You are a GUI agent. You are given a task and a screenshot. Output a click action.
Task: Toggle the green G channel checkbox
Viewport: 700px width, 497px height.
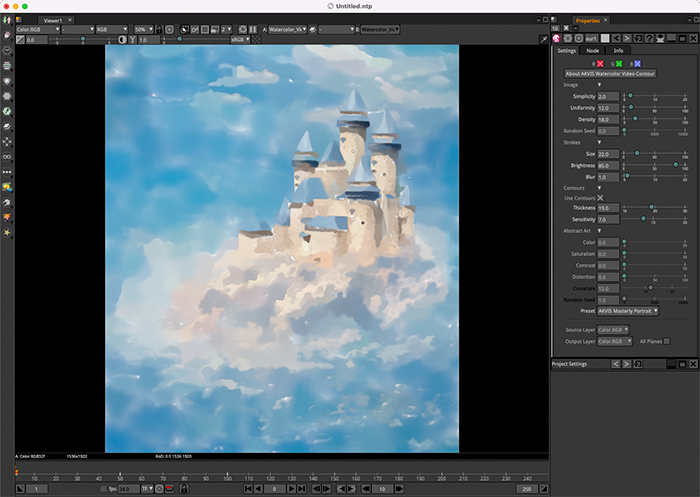(619, 64)
